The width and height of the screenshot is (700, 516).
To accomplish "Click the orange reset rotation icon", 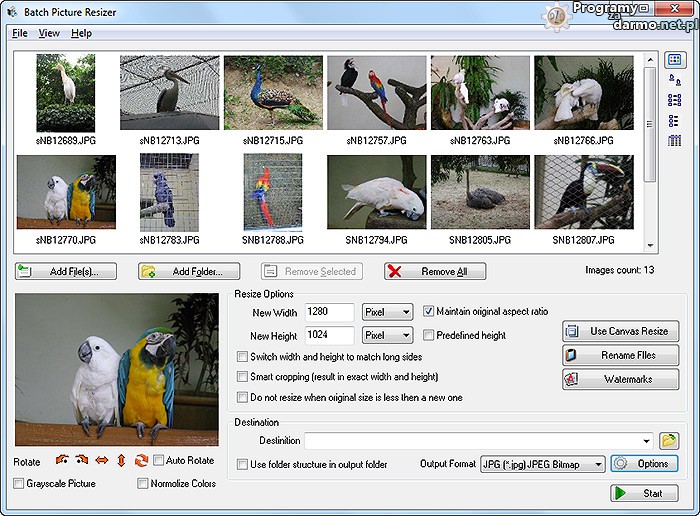I will [x=141, y=461].
